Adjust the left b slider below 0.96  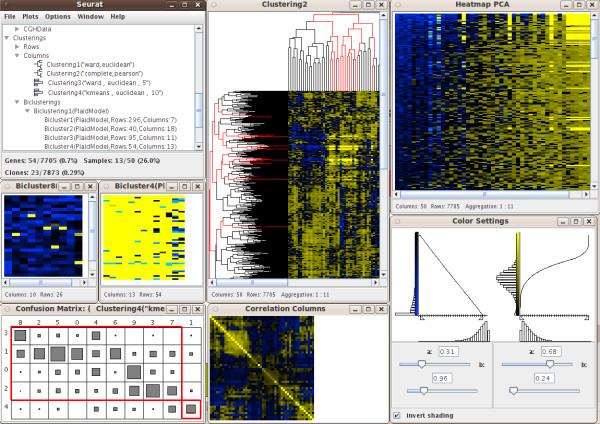click(x=424, y=391)
